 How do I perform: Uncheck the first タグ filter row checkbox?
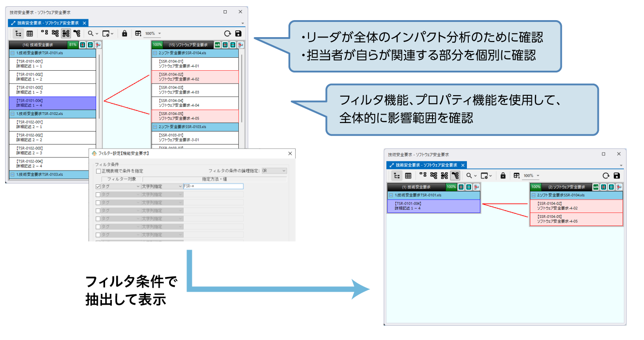coord(97,186)
